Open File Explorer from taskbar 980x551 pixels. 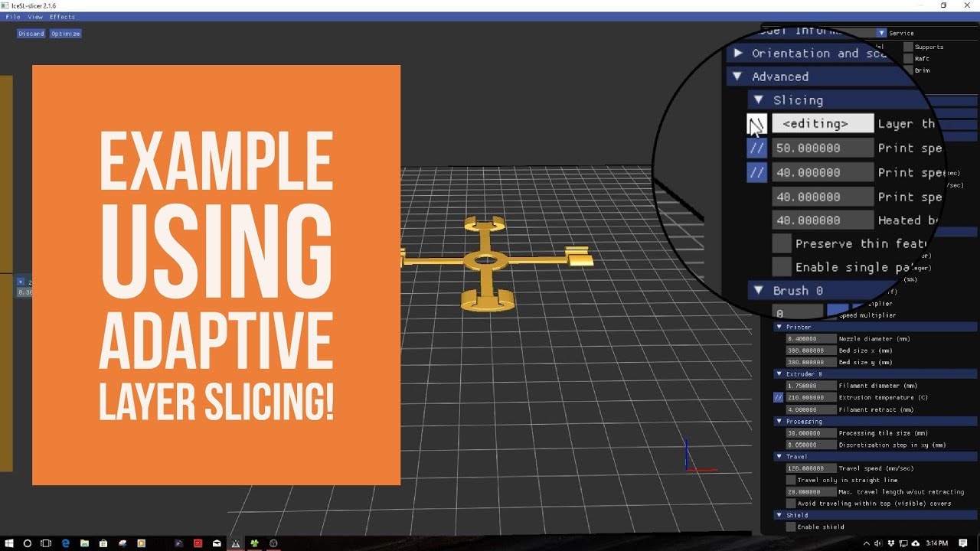(84, 543)
